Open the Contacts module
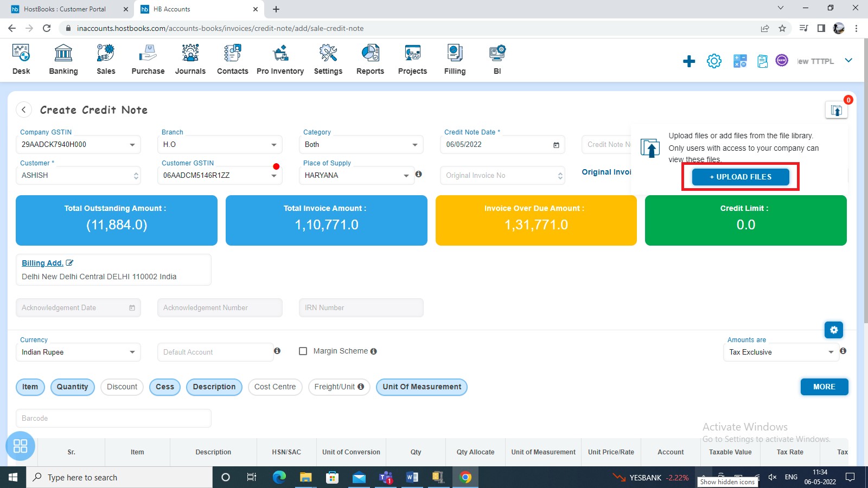 click(233, 60)
